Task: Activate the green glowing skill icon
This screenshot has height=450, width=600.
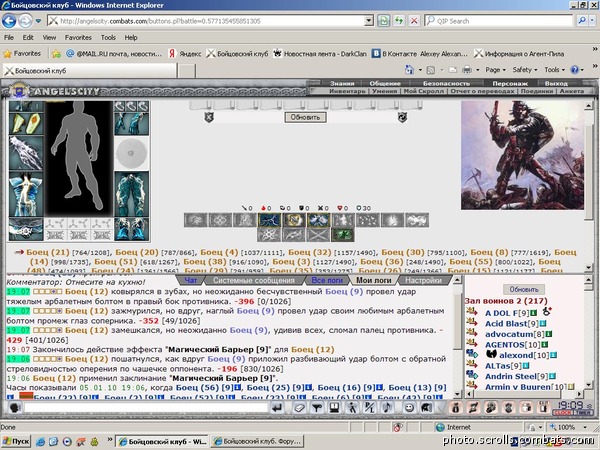Action: (342, 235)
